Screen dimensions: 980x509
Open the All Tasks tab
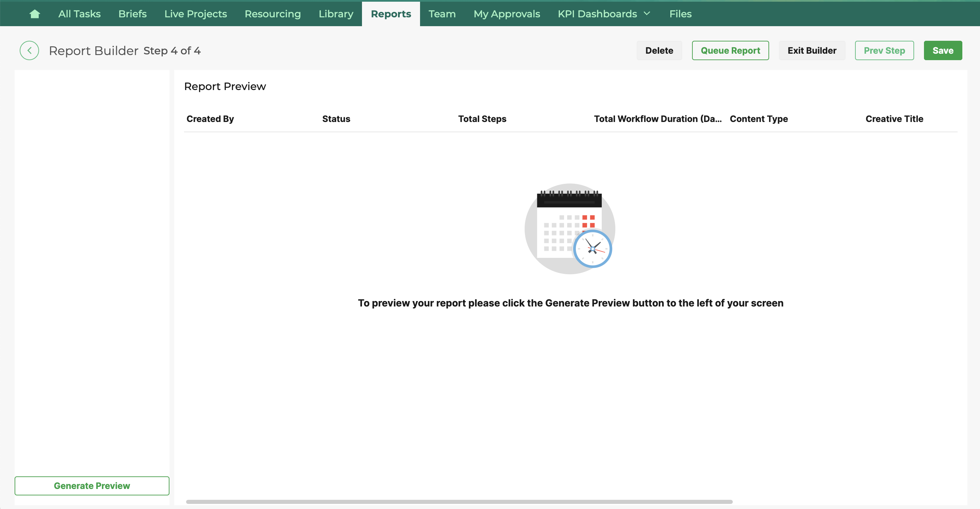[x=79, y=14]
